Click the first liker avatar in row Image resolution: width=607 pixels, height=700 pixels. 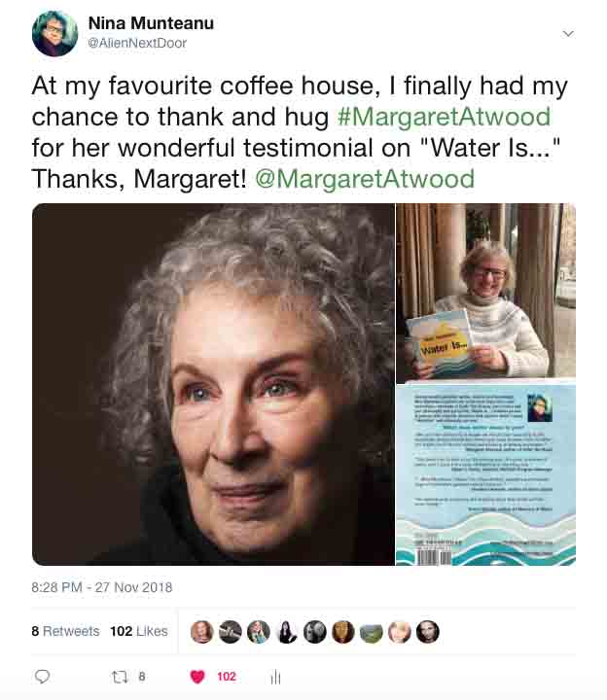(x=201, y=631)
